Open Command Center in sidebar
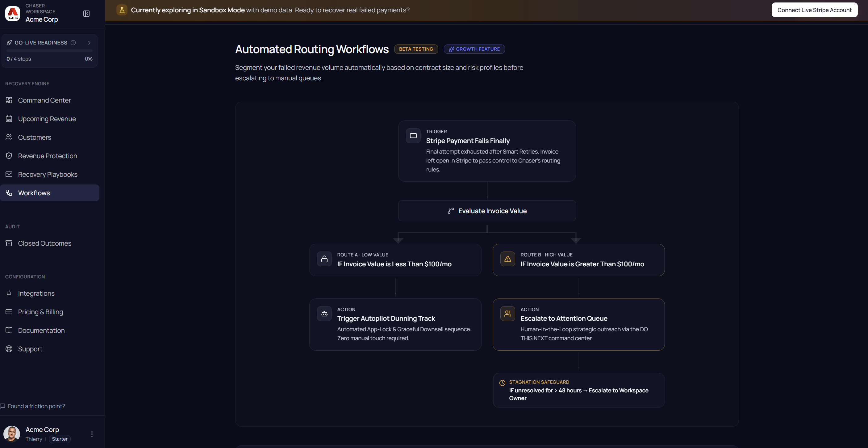Screen dimensions: 868x448 [x=49, y=100]
